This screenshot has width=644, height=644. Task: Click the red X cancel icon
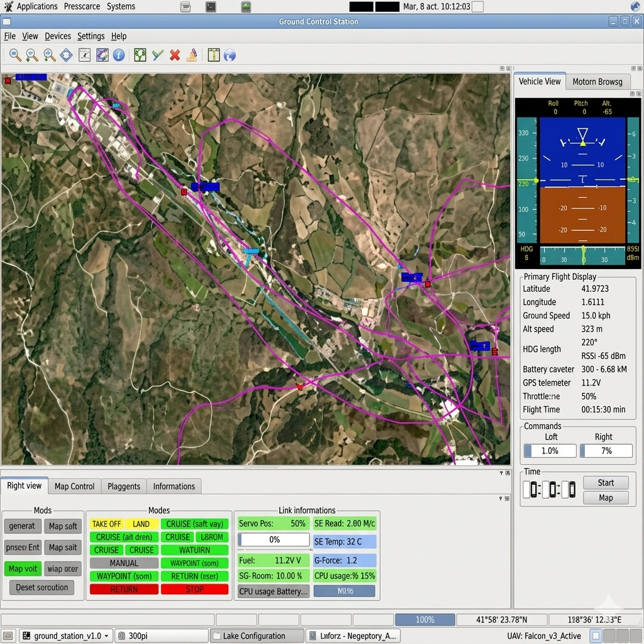click(175, 55)
